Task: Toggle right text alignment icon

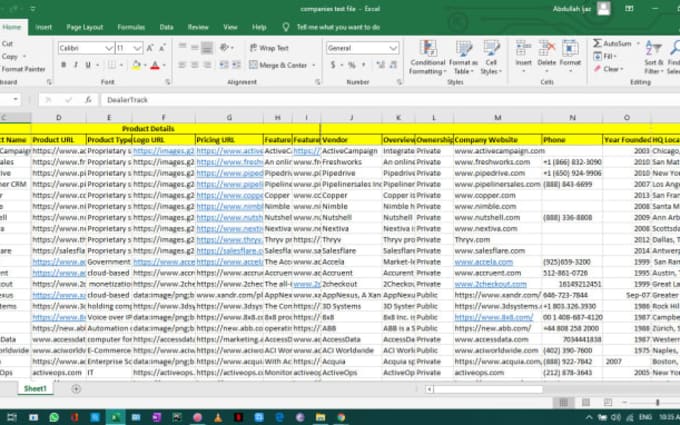Action: (x=207, y=65)
